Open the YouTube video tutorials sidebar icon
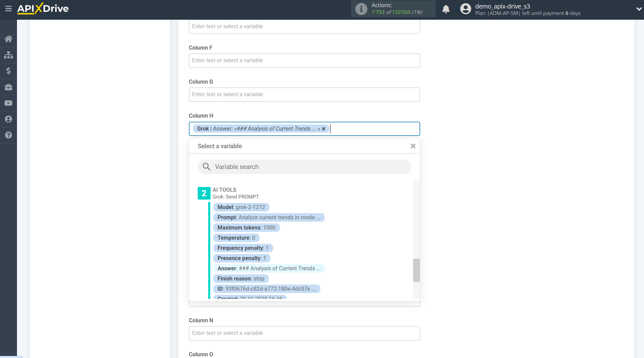 (x=8, y=103)
